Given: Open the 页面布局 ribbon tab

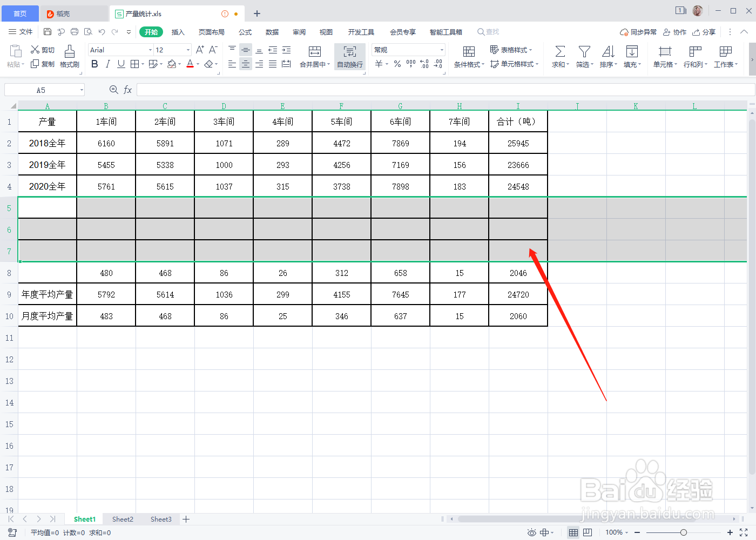Looking at the screenshot, I should pos(212,32).
